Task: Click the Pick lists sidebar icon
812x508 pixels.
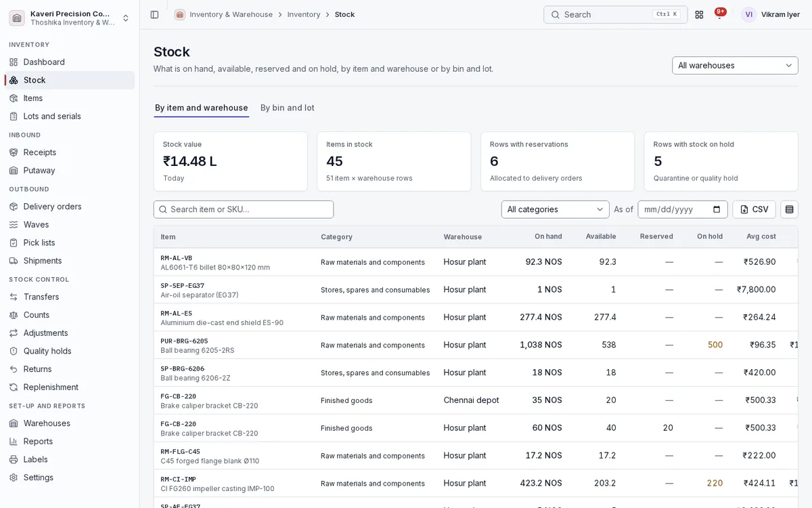Action: coord(14,242)
